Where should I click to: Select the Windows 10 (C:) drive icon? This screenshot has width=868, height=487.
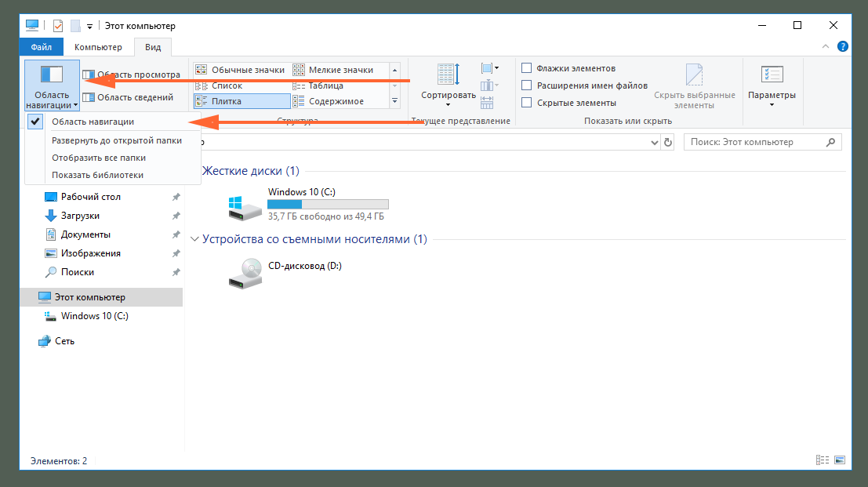coord(245,207)
